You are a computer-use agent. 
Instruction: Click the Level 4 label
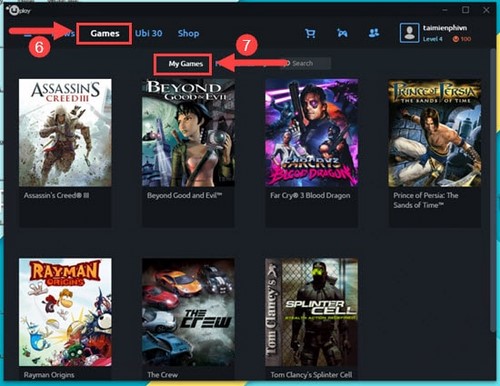pos(433,39)
